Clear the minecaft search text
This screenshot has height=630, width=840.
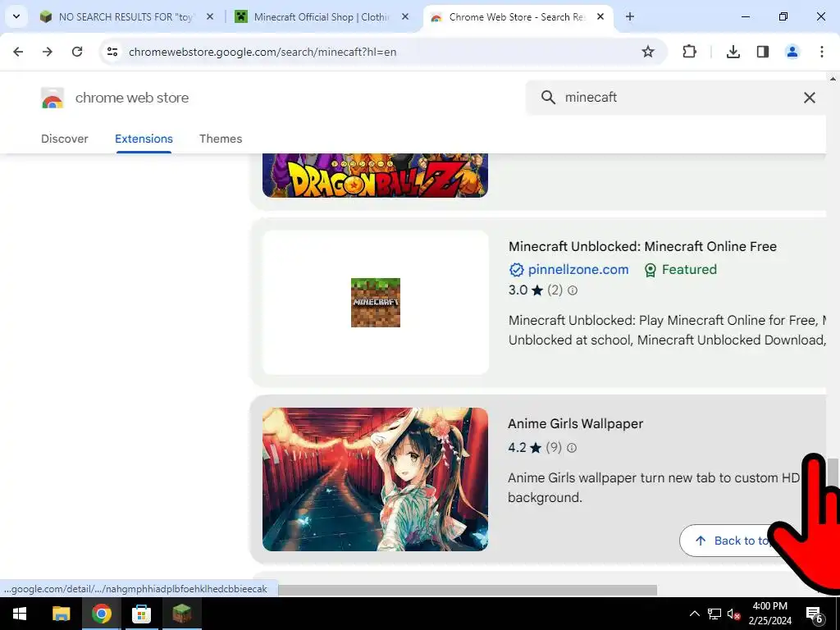pos(810,97)
